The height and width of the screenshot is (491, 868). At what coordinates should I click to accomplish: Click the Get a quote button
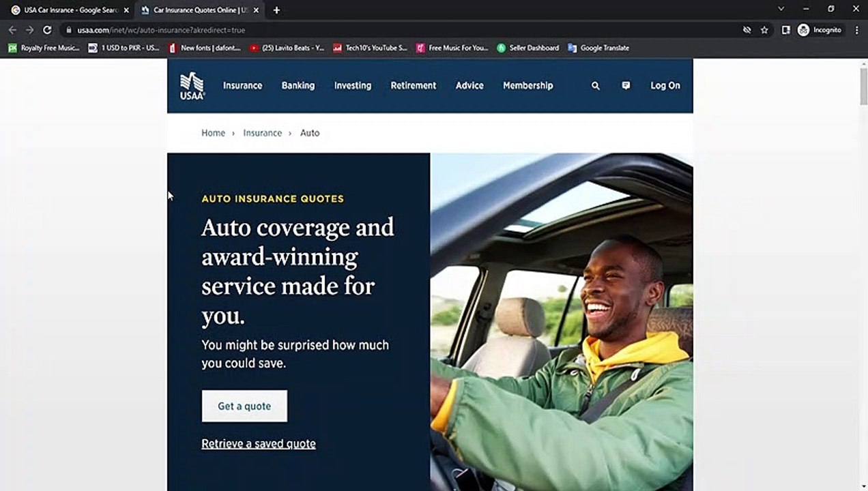(x=244, y=406)
